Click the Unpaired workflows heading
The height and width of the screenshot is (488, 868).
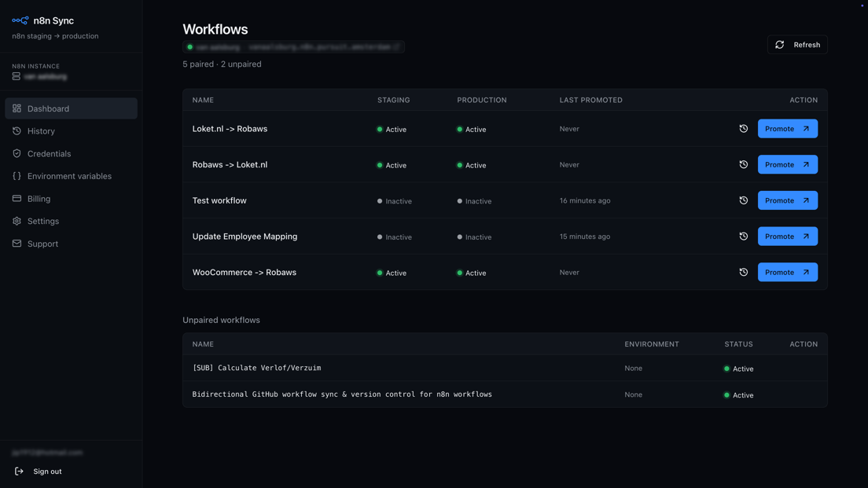(221, 321)
